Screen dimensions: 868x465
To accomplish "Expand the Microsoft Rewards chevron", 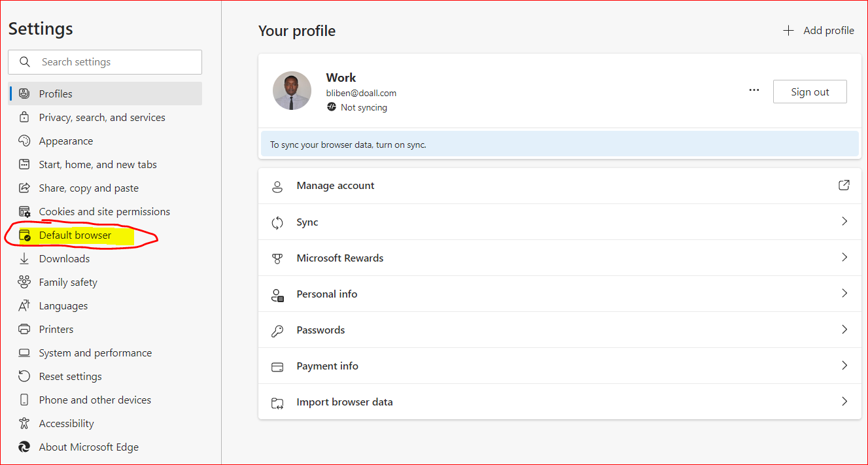I will coord(844,258).
